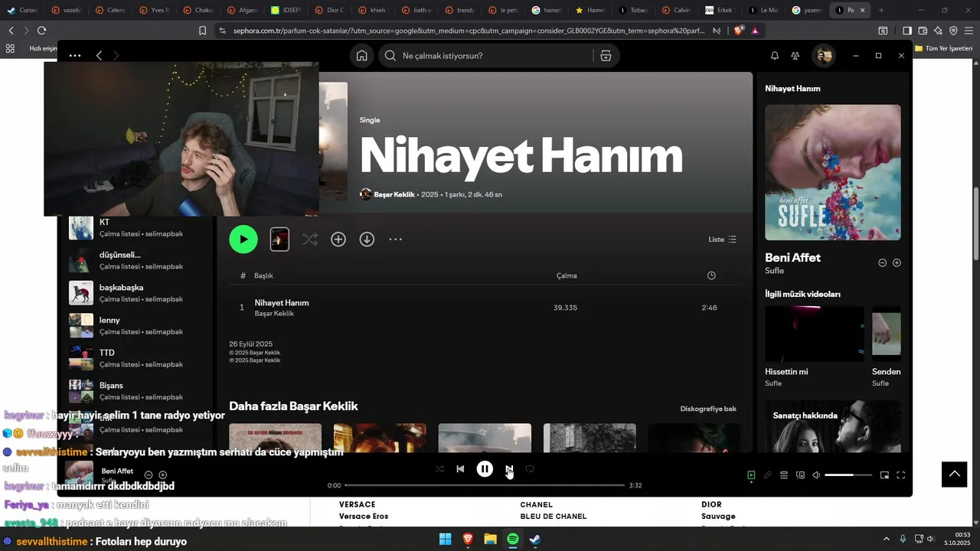Open the 'Liste' view mode dropdown
Screen dimensions: 980x551
coord(722,240)
